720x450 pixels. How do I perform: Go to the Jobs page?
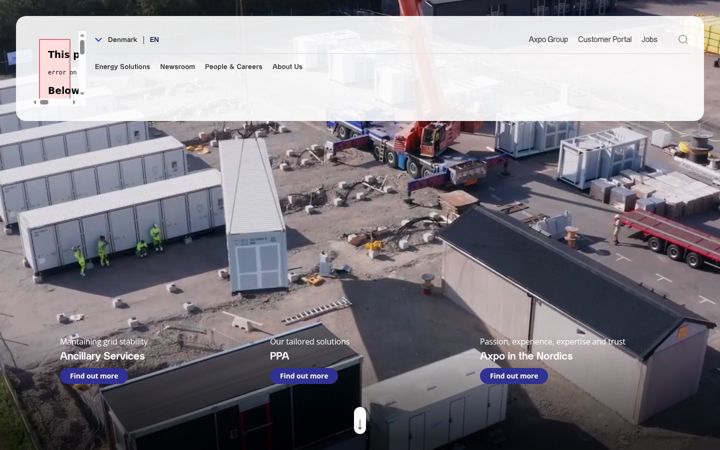pos(649,39)
